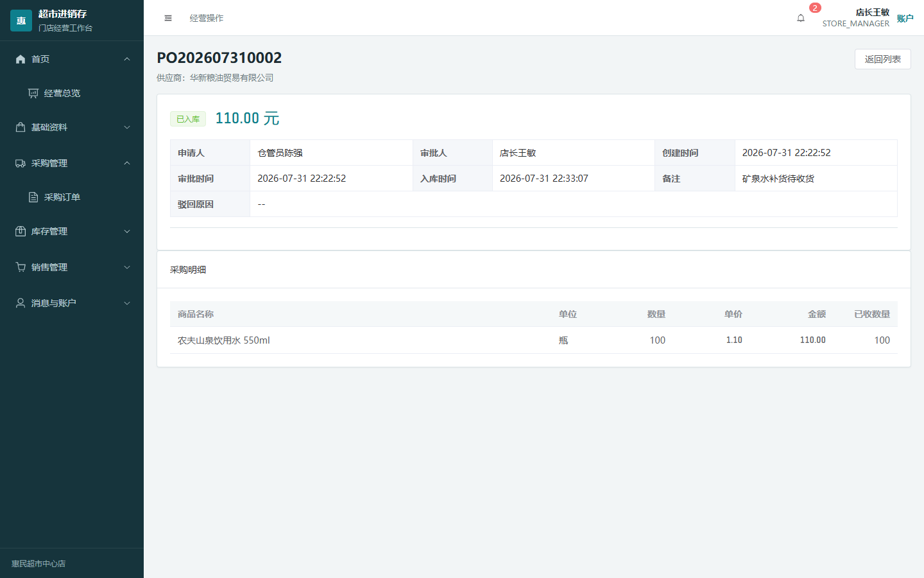This screenshot has width=924, height=578.
Task: Click the user icon for 消息与账户
Action: click(x=21, y=303)
